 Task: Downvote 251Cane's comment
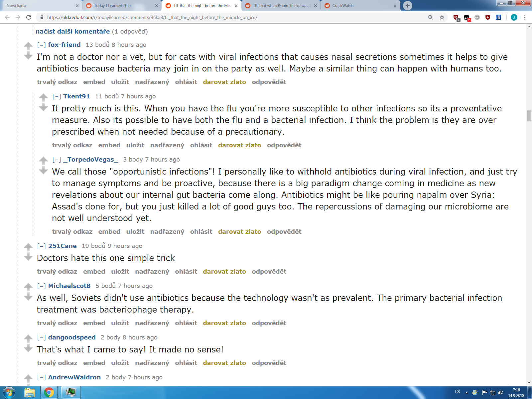click(28, 257)
